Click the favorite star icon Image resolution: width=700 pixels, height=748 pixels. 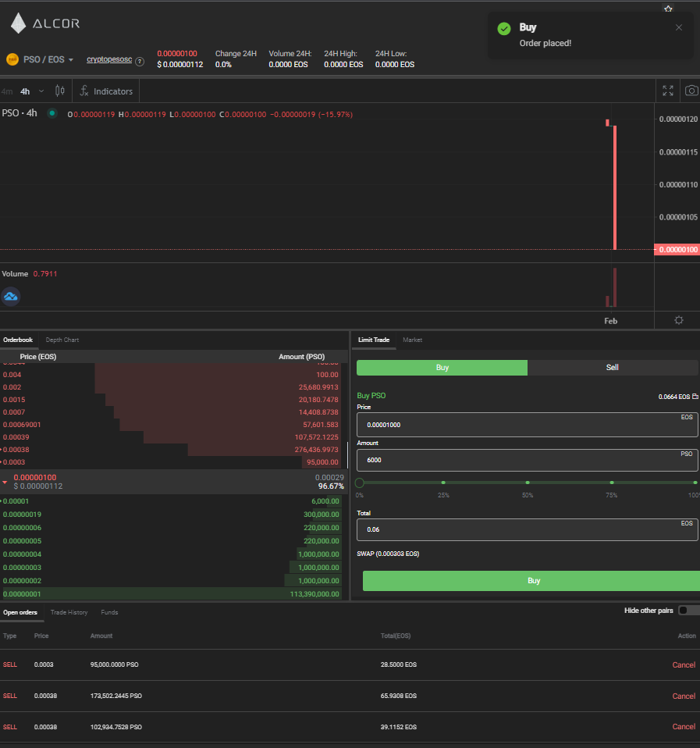click(668, 8)
